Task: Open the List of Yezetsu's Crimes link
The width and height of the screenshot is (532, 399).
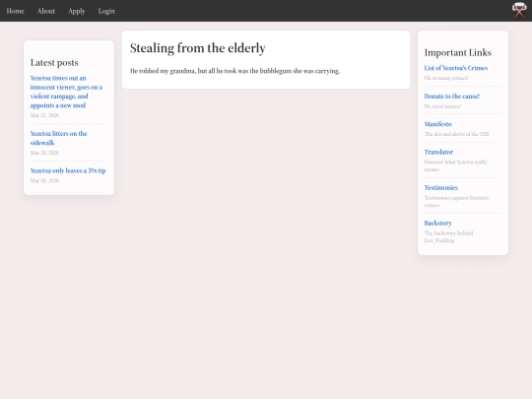Action: tap(456, 68)
